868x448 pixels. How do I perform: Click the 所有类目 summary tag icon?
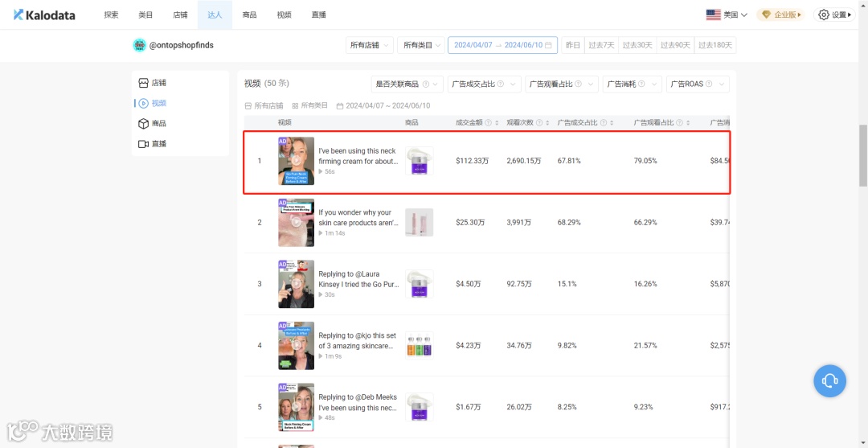pyautogui.click(x=296, y=106)
